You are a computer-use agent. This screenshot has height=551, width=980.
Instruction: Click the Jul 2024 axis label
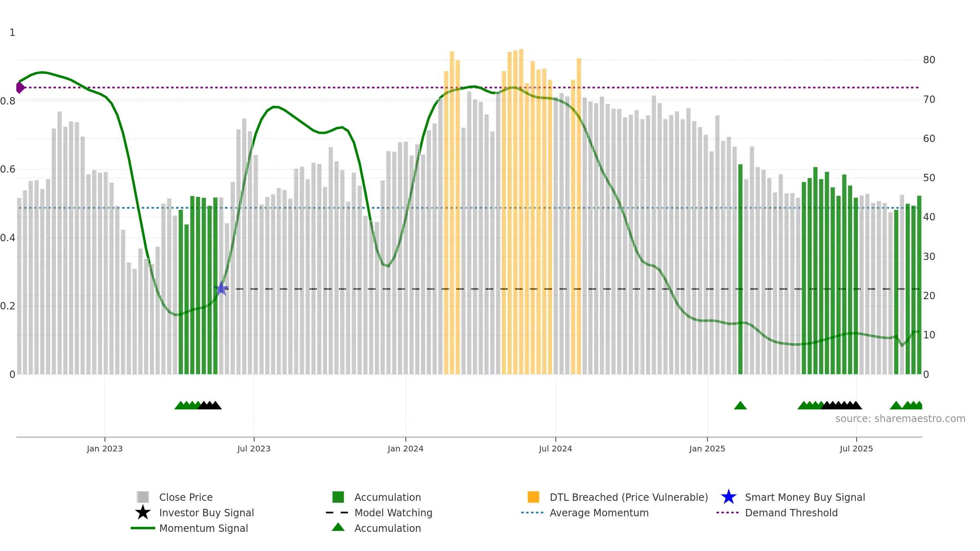(555, 449)
